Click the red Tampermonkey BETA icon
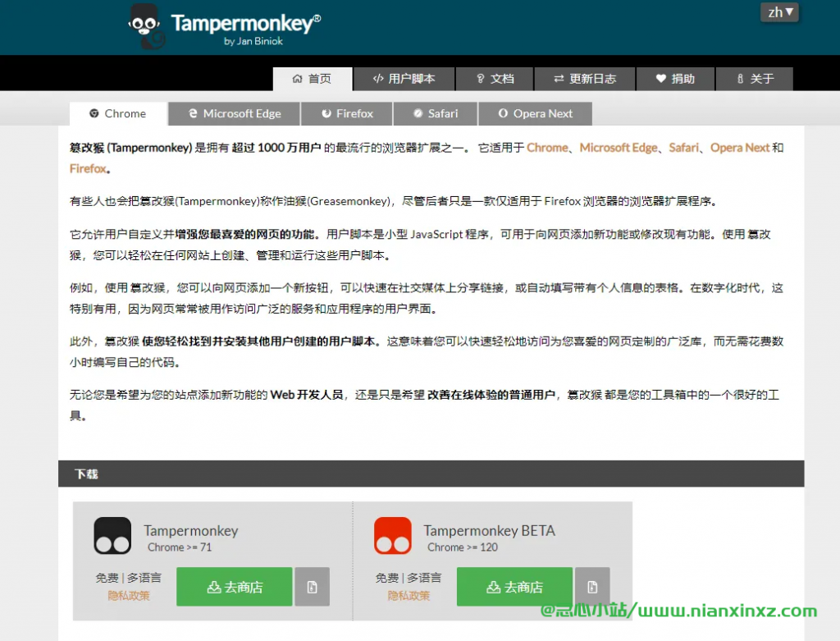 coord(393,535)
